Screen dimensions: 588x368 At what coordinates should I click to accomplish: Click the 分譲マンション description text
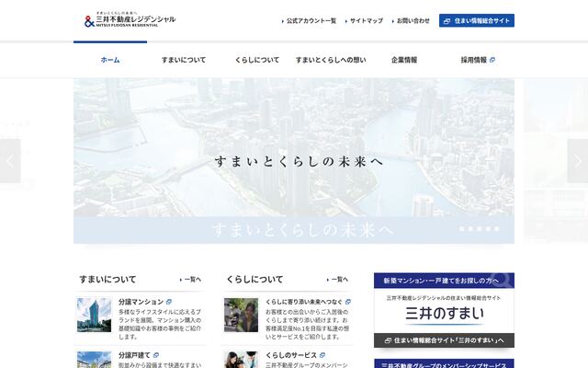(x=160, y=325)
